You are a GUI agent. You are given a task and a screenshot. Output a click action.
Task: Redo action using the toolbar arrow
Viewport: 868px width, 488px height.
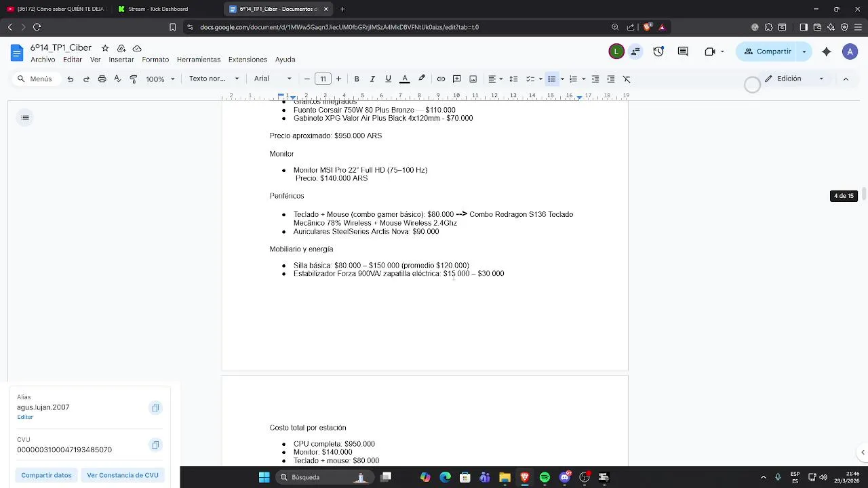click(86, 79)
